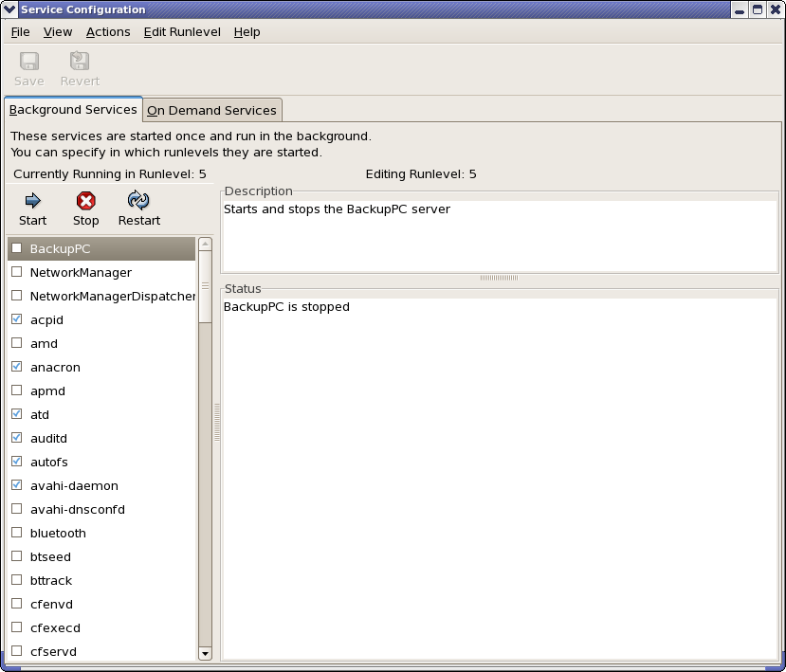Open the Actions menu

click(108, 32)
